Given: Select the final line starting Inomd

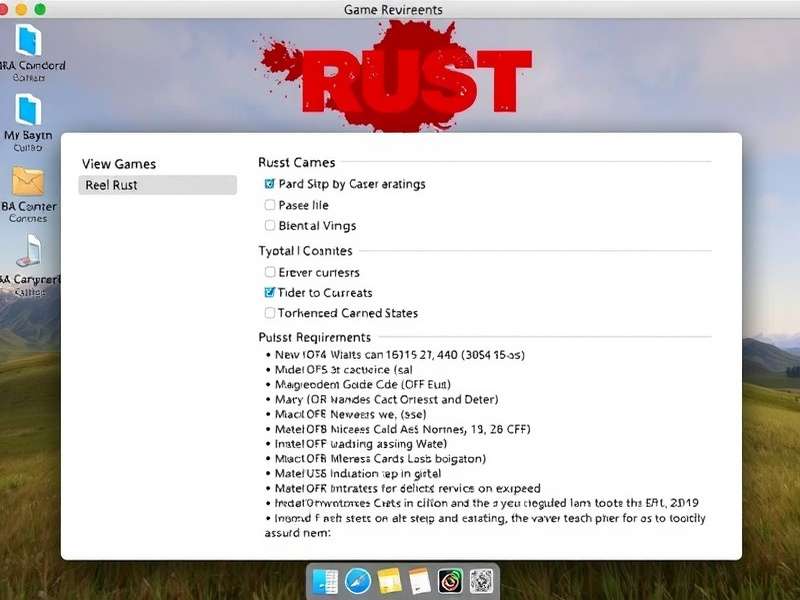Looking at the screenshot, I should pyautogui.click(x=485, y=526).
